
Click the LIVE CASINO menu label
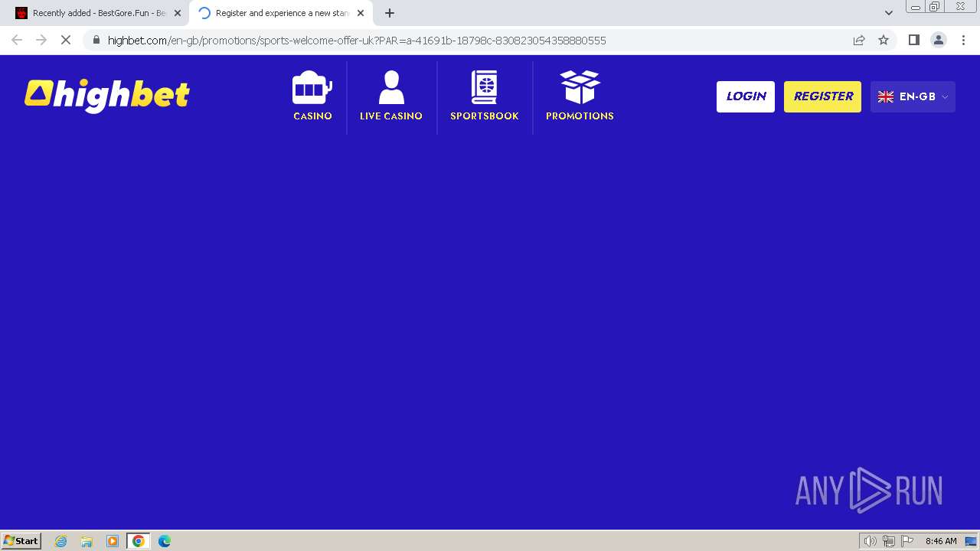[x=391, y=116]
